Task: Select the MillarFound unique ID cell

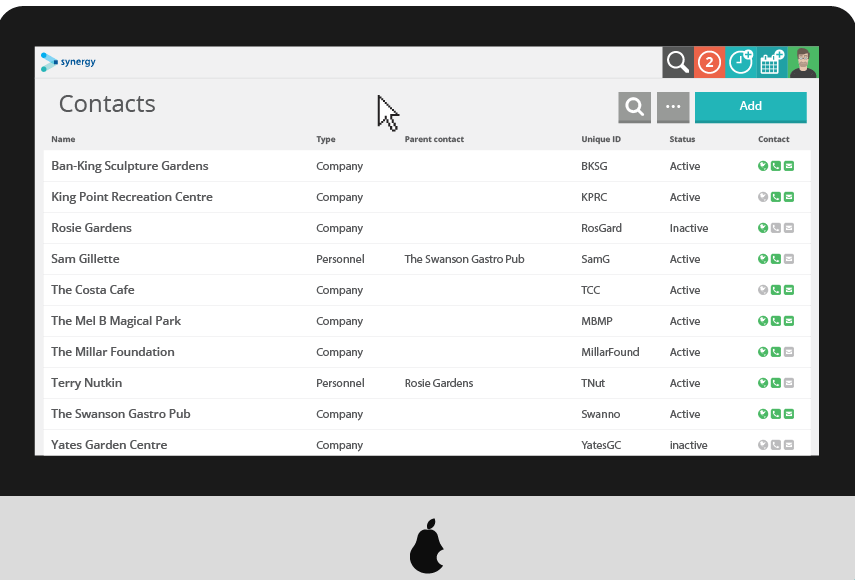Action: coord(610,352)
